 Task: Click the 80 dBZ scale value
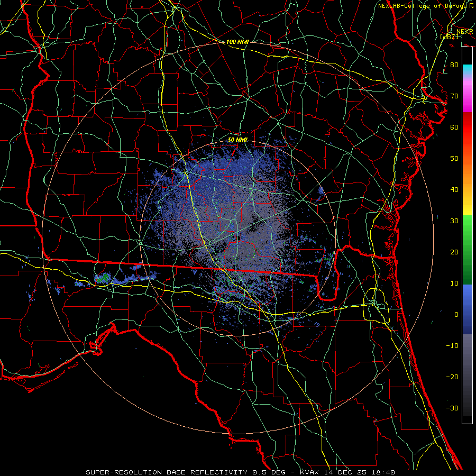[454, 65]
